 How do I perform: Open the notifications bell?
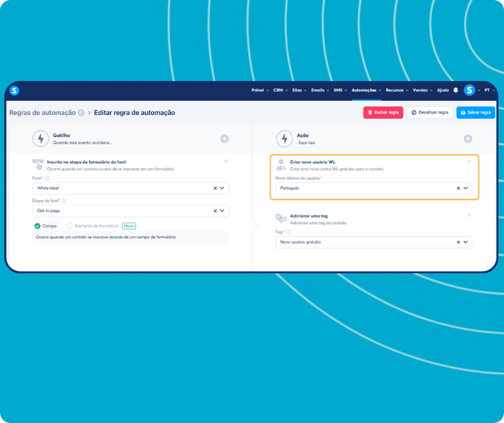tap(455, 90)
